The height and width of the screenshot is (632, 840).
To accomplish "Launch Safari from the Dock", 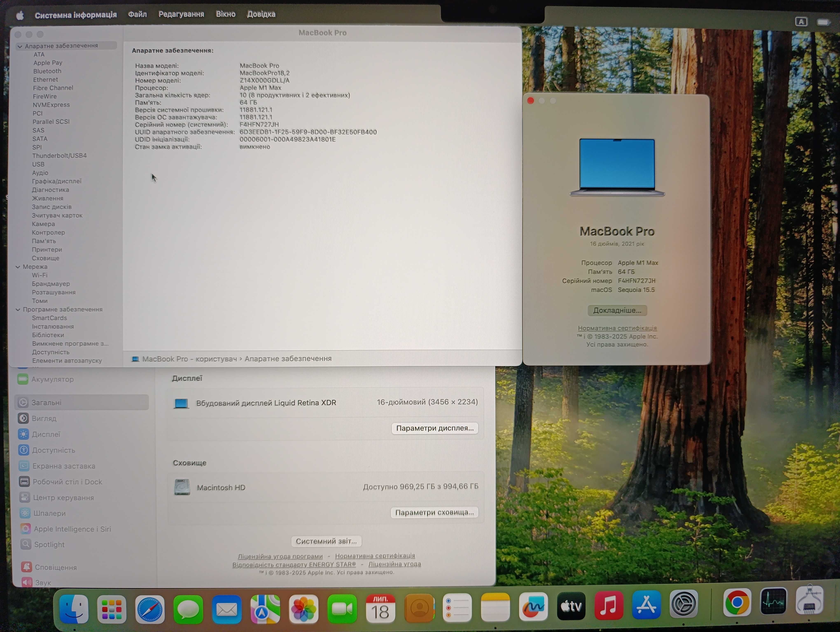I will click(150, 609).
